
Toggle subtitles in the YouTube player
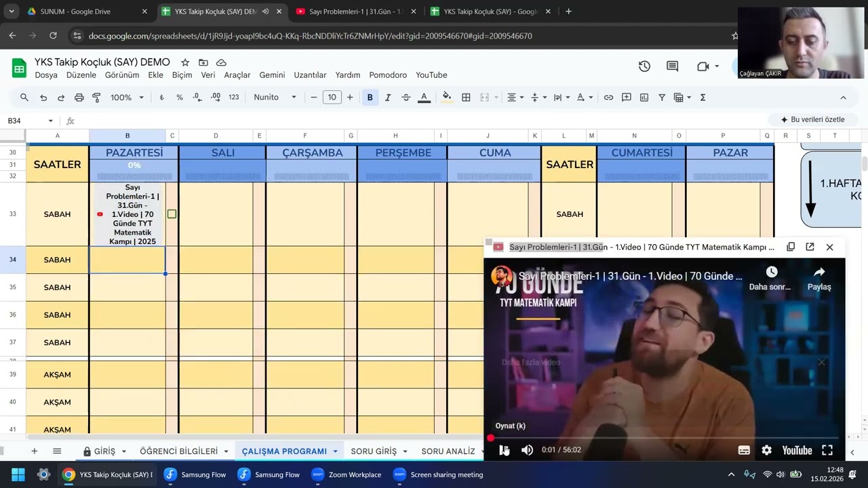point(744,450)
